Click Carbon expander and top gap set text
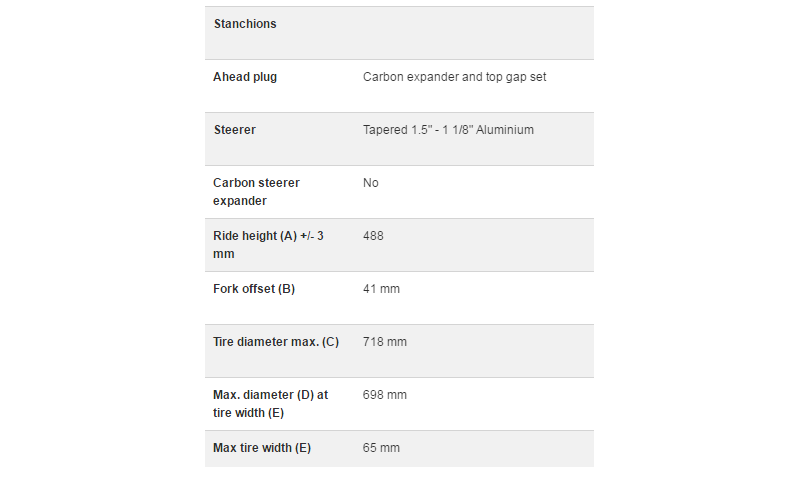Screen dimensions: 800x481 point(454,77)
